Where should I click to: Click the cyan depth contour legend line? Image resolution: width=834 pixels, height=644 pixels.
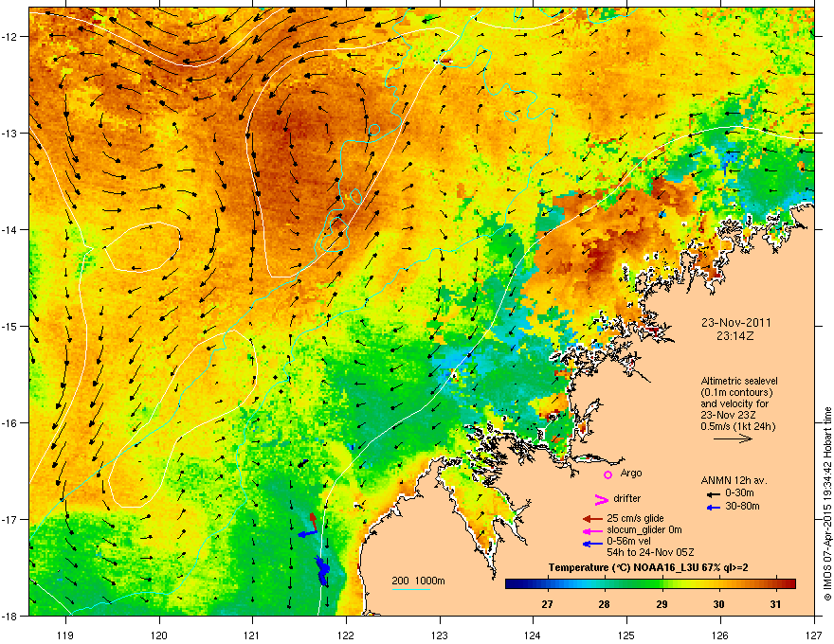[x=410, y=589]
